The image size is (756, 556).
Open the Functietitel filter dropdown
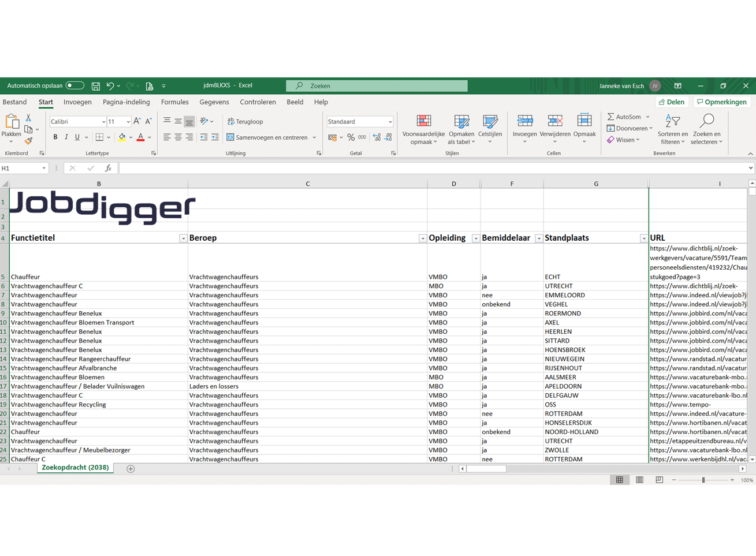[183, 238]
